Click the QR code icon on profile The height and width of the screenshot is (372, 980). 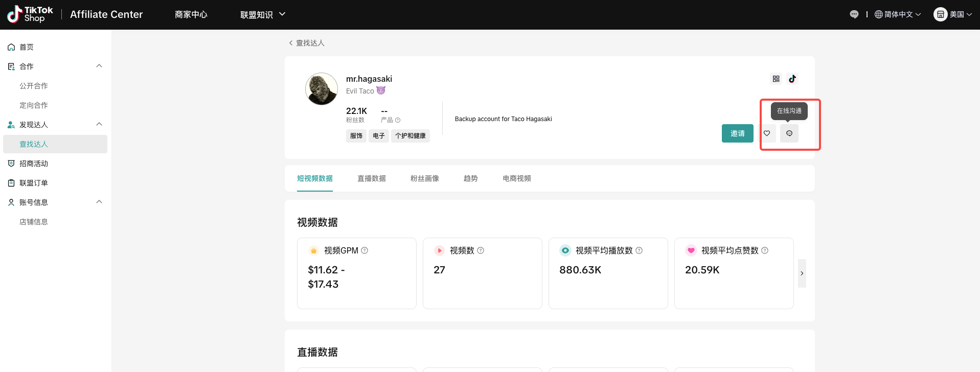point(776,79)
